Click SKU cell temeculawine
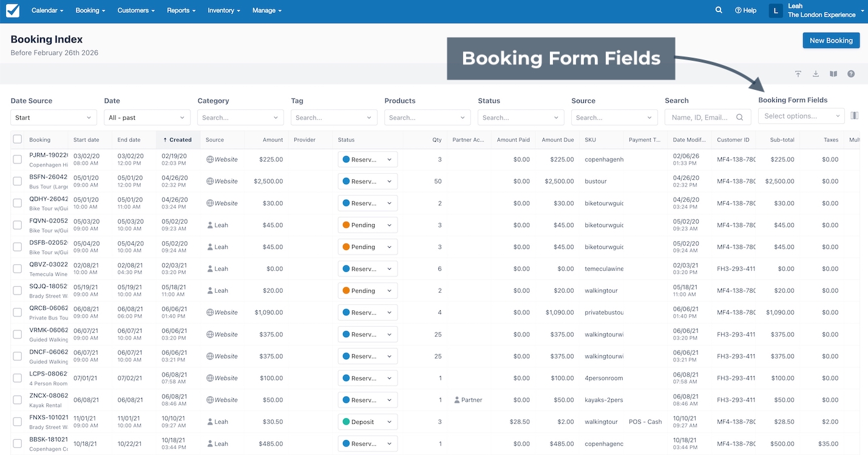 [x=604, y=269]
